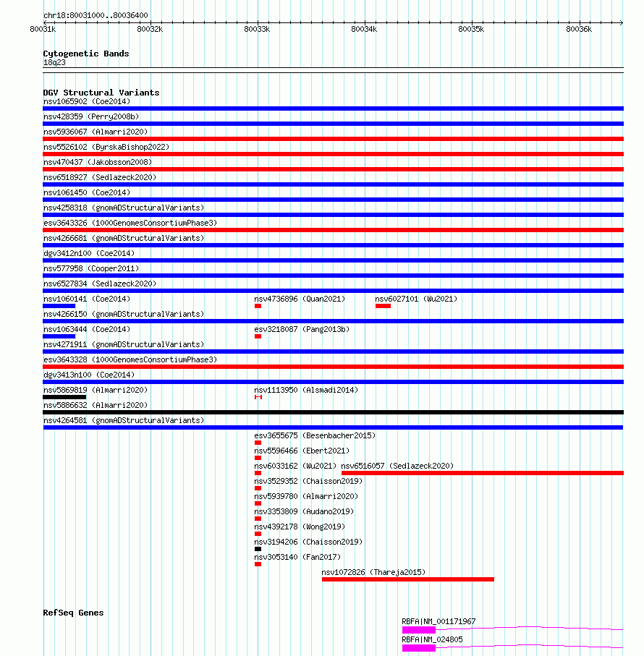Click nsv4392178 (Wong2019) label
Viewport: 644px width, 656px height.
point(300,527)
